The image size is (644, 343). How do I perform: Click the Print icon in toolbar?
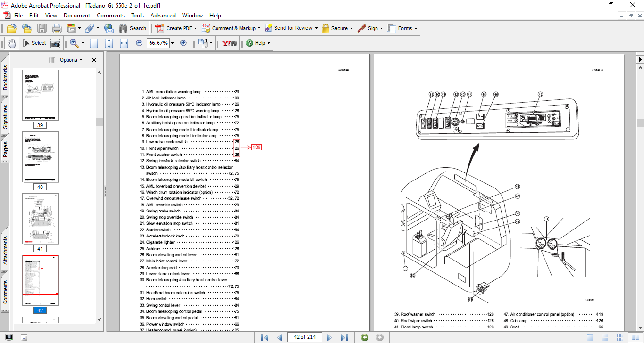click(57, 28)
